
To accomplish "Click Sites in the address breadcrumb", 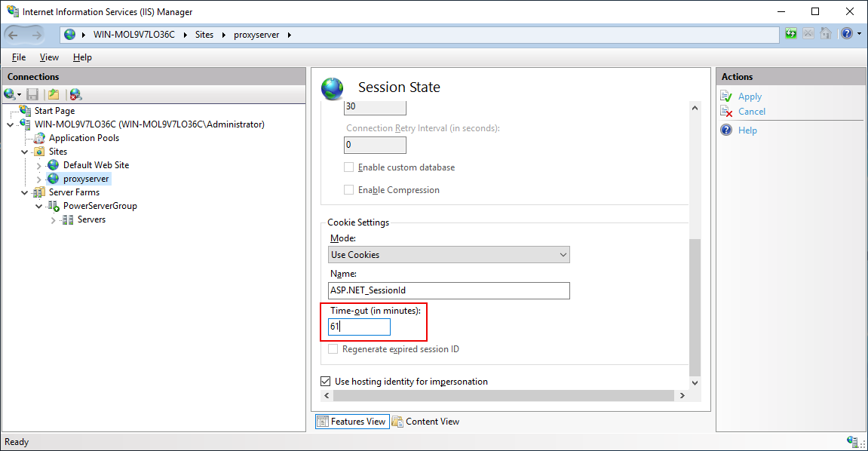I will click(204, 34).
